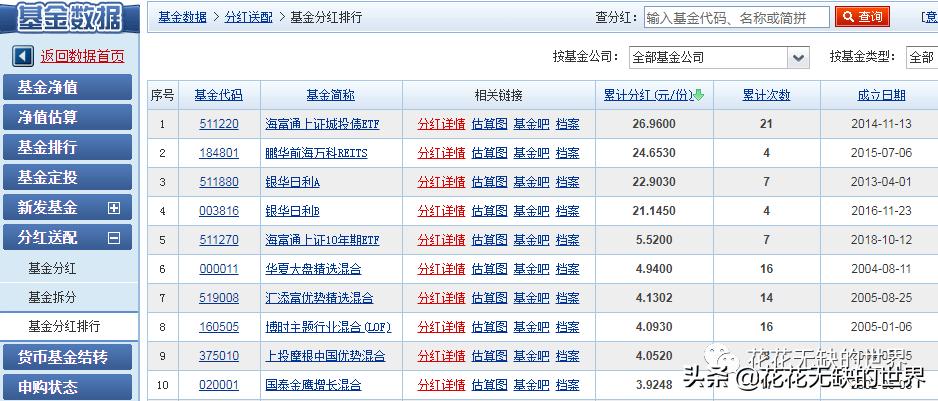Click the 26.9600 cumulative dividend value
This screenshot has height=401, width=938.
click(654, 124)
